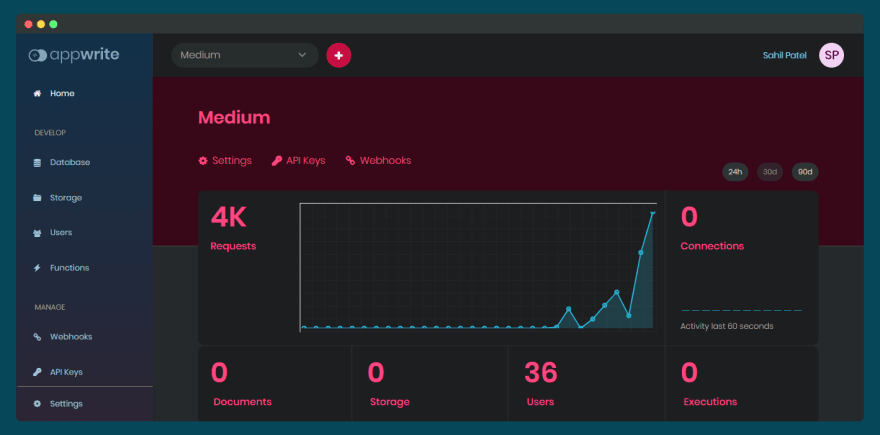Click the link icon beside header Webhooks

[x=350, y=161]
